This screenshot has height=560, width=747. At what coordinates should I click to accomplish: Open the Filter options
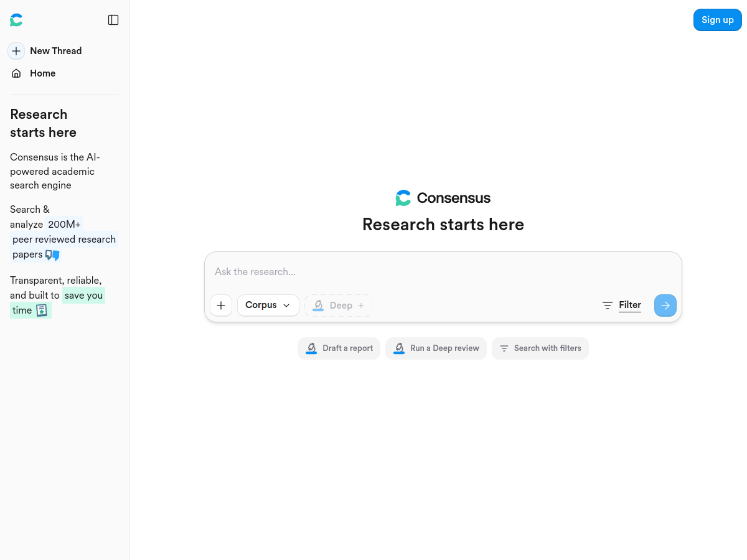tap(630, 305)
